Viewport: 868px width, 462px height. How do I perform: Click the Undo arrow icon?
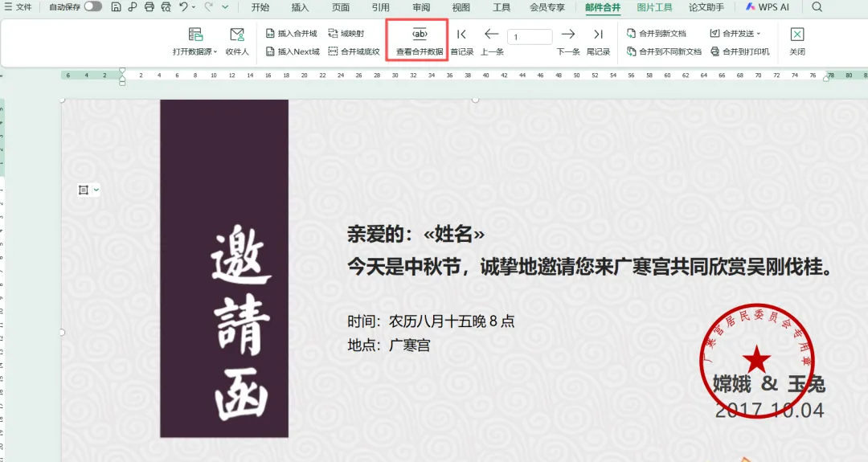183,6
